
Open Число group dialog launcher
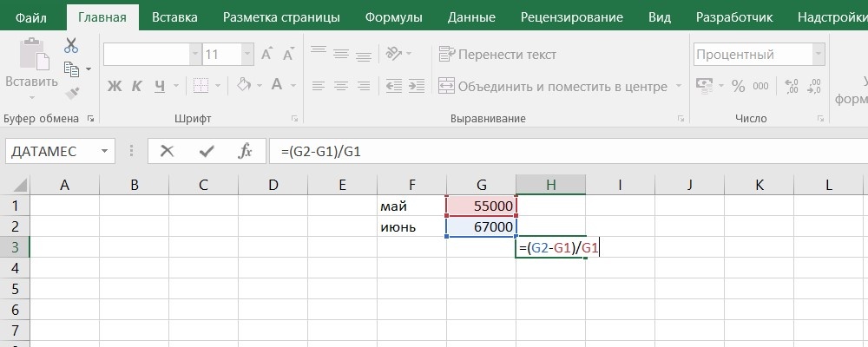click(x=821, y=119)
